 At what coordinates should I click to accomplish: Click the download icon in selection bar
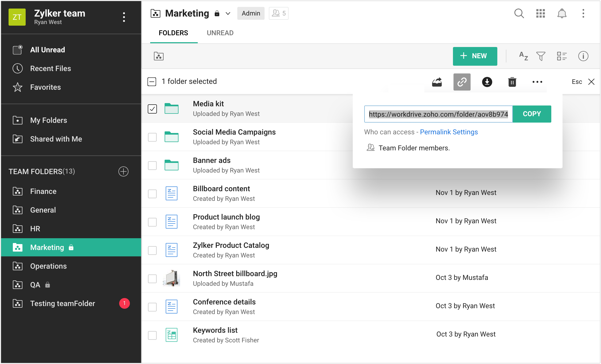[x=487, y=82]
